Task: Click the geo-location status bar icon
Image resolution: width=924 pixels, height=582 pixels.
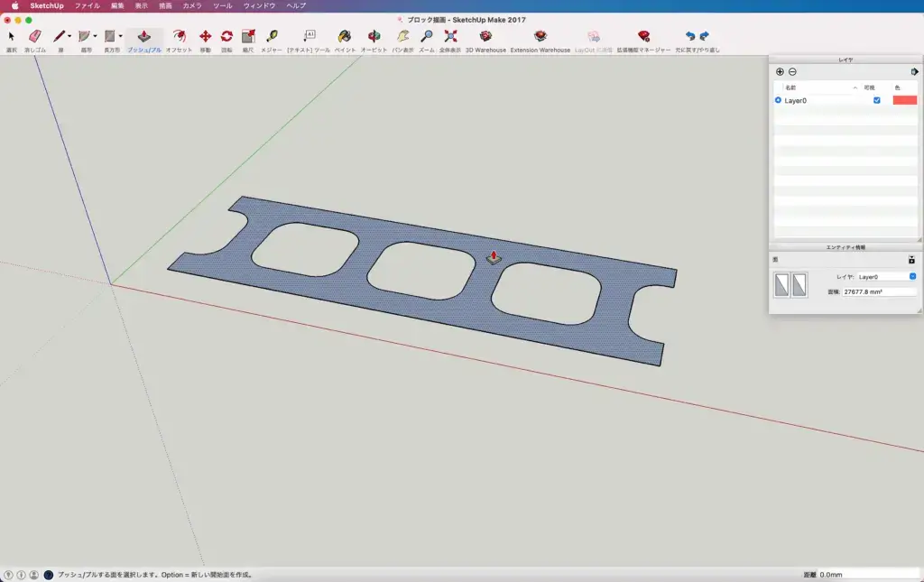Action: pyautogui.click(x=8, y=575)
